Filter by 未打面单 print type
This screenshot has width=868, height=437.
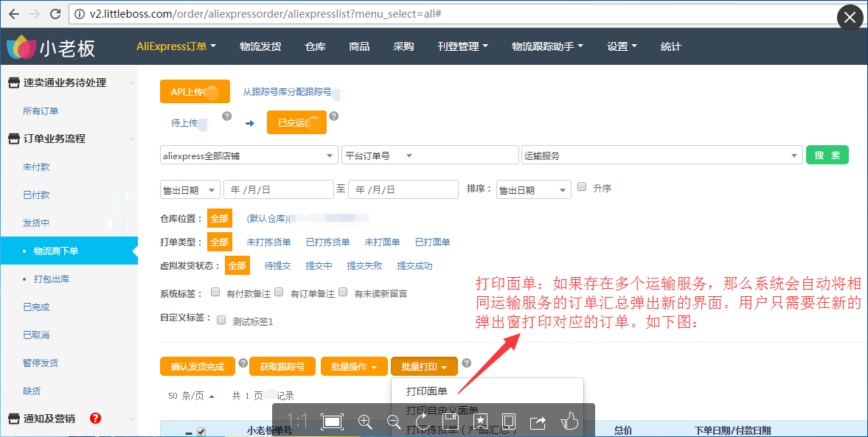coord(382,242)
